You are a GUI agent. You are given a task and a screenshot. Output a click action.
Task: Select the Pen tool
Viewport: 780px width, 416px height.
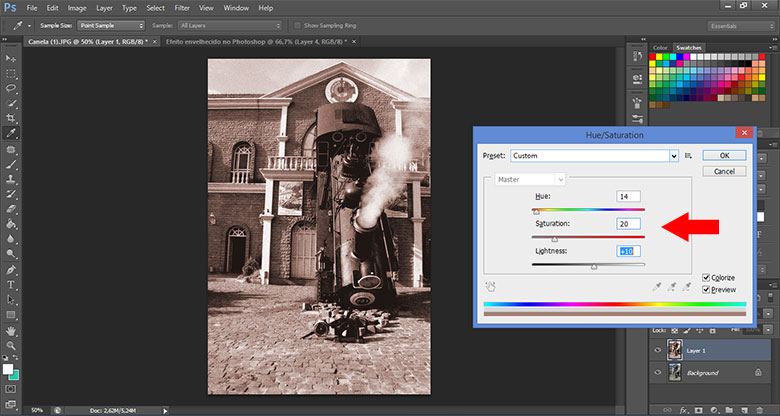11,270
